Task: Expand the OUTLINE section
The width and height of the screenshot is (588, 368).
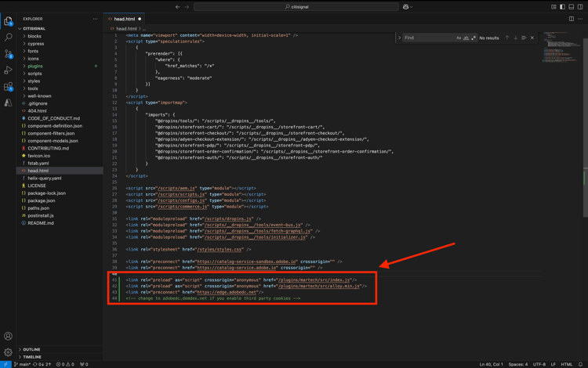Action: click(31, 349)
